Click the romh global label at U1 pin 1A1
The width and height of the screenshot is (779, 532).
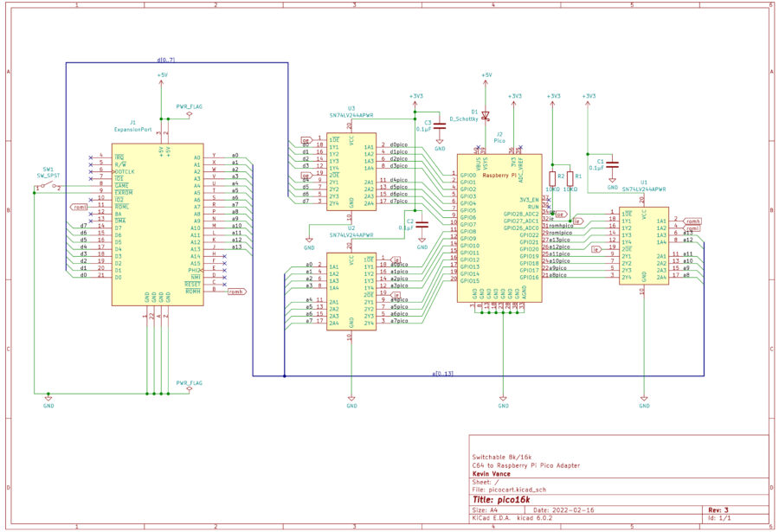point(692,221)
